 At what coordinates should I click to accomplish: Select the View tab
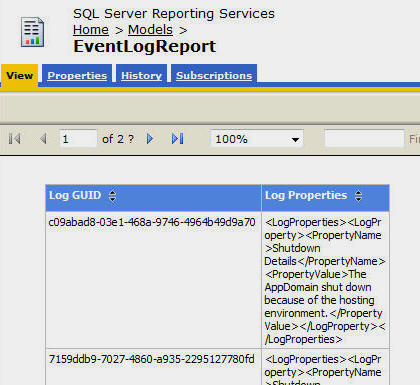point(19,76)
